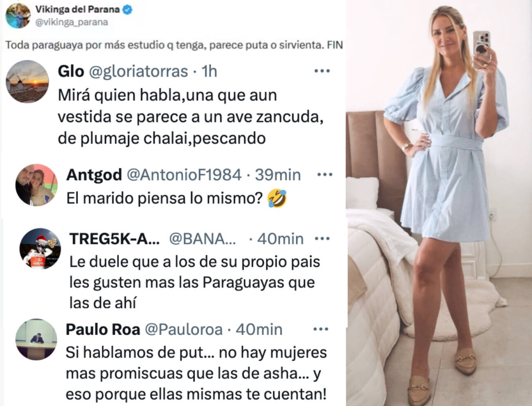This screenshot has height=406, width=532.
Task: Open the TREG5K-A racing driver avatar
Action: [40, 249]
